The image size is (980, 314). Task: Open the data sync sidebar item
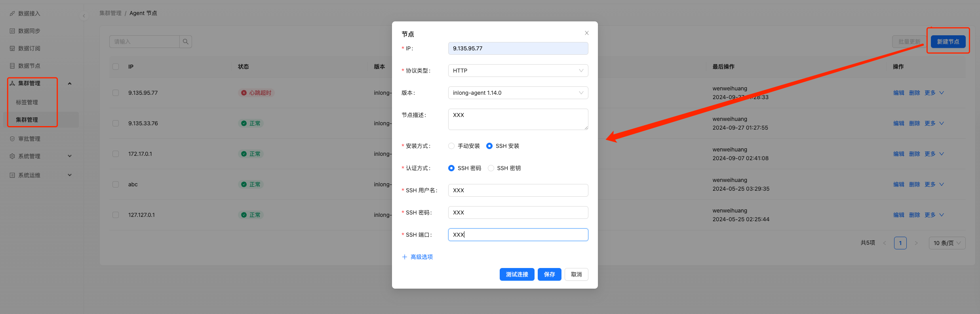(x=29, y=31)
